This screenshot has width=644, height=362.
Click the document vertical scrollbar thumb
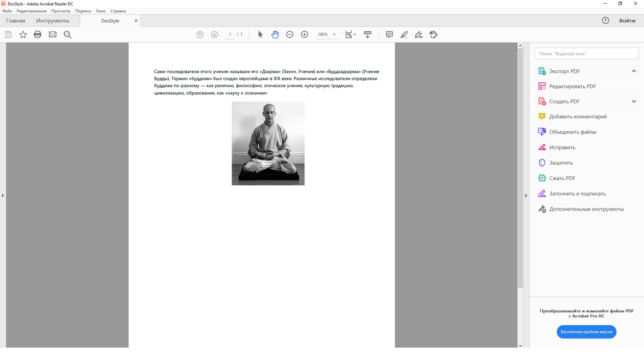tap(520, 168)
